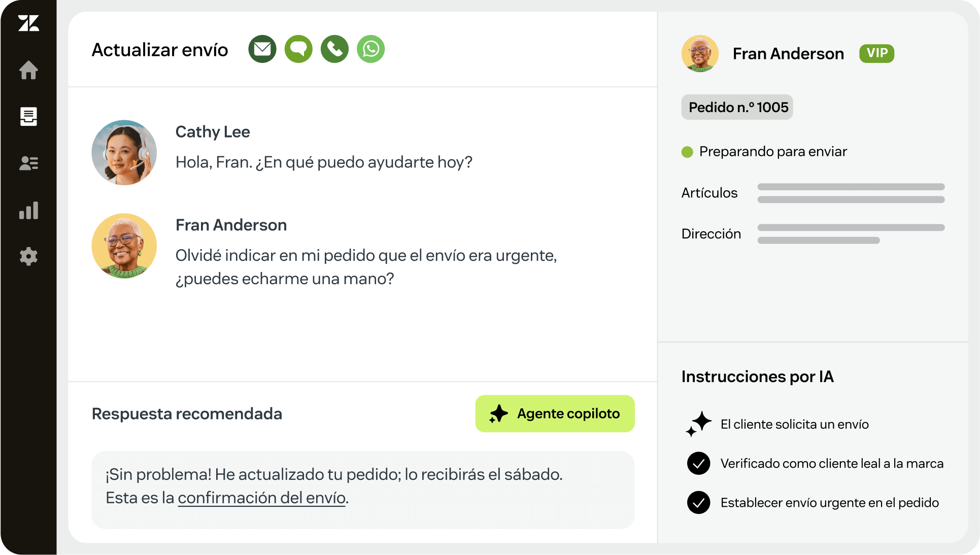
Task: Toggle the 'Establecer envío urgente' checkmark
Action: 698,503
